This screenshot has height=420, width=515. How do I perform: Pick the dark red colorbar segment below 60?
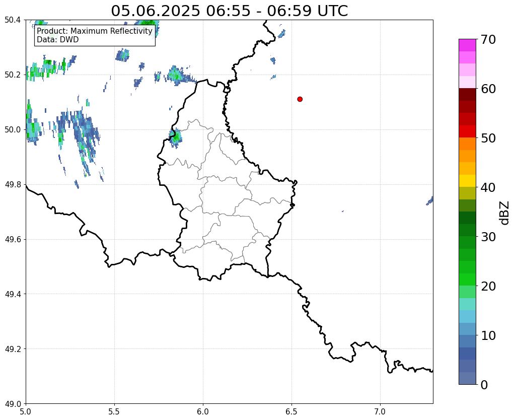coord(467,95)
